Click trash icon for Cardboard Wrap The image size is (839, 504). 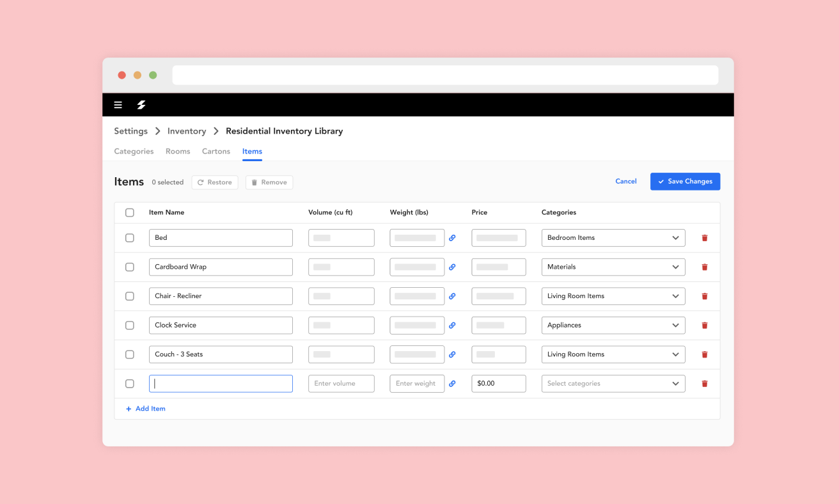705,267
